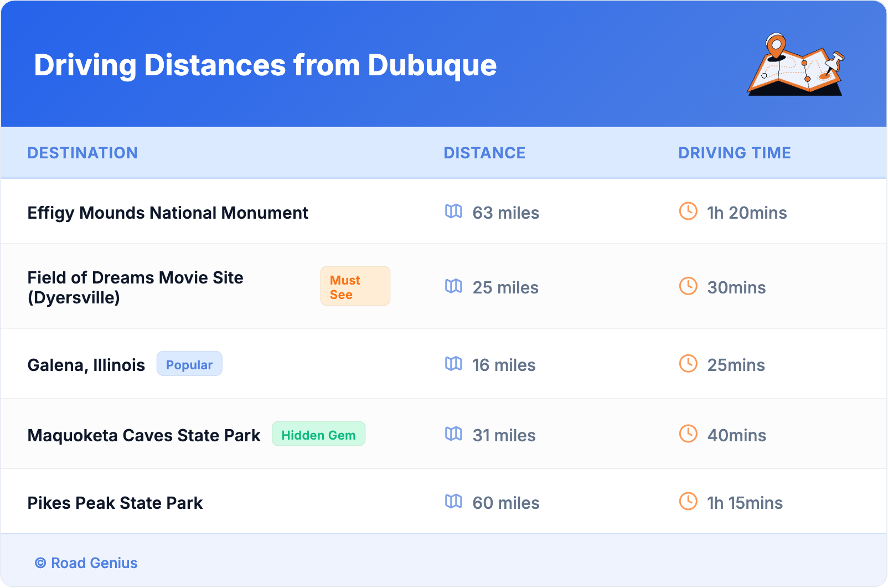The image size is (888, 588).
Task: Click the clock icon beside 30mins
Action: point(688,286)
